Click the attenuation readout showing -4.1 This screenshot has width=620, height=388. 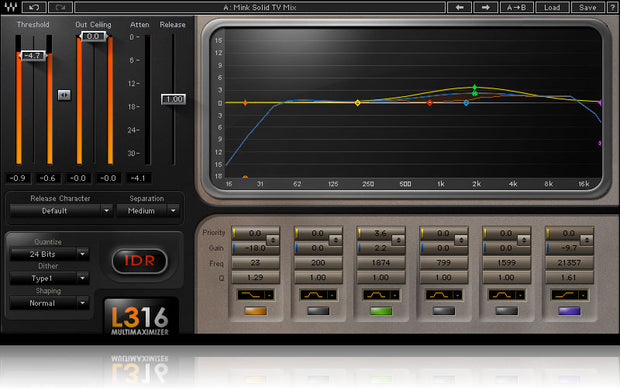[x=138, y=178]
